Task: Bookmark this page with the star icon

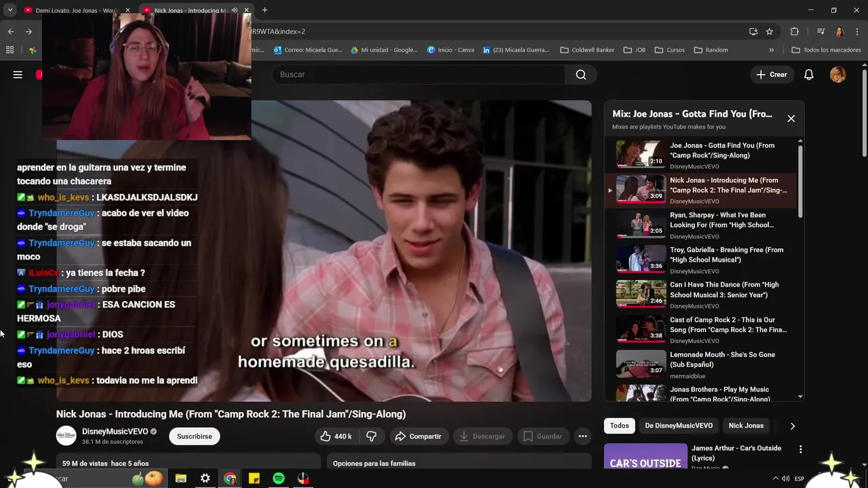Action: click(769, 31)
